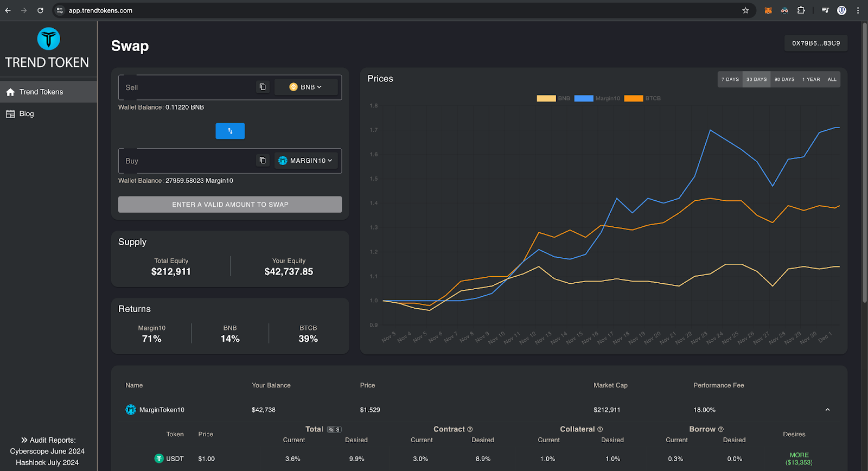Click the double chevron beside Audit Reports
The image size is (868, 471).
(x=24, y=440)
